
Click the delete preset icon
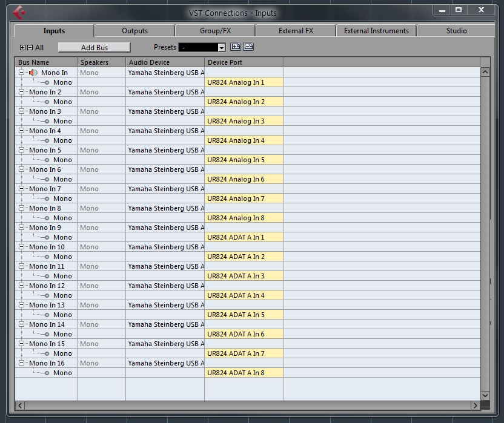click(x=248, y=47)
